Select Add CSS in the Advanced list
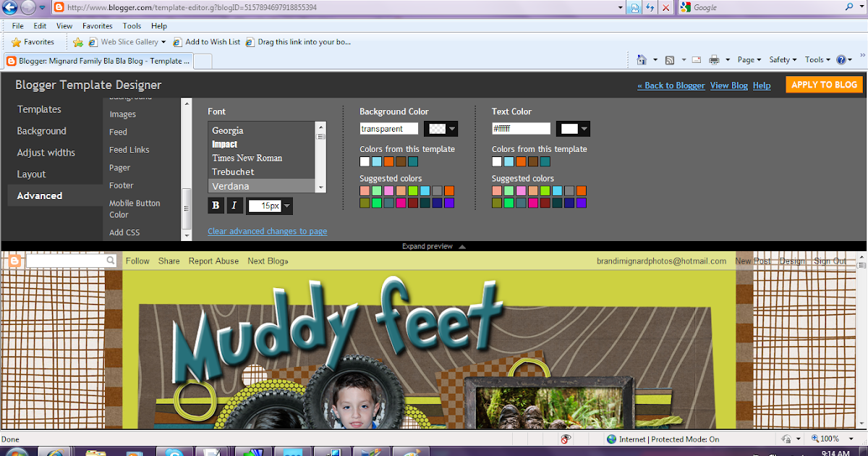Image resolution: width=868 pixels, height=456 pixels. point(124,232)
